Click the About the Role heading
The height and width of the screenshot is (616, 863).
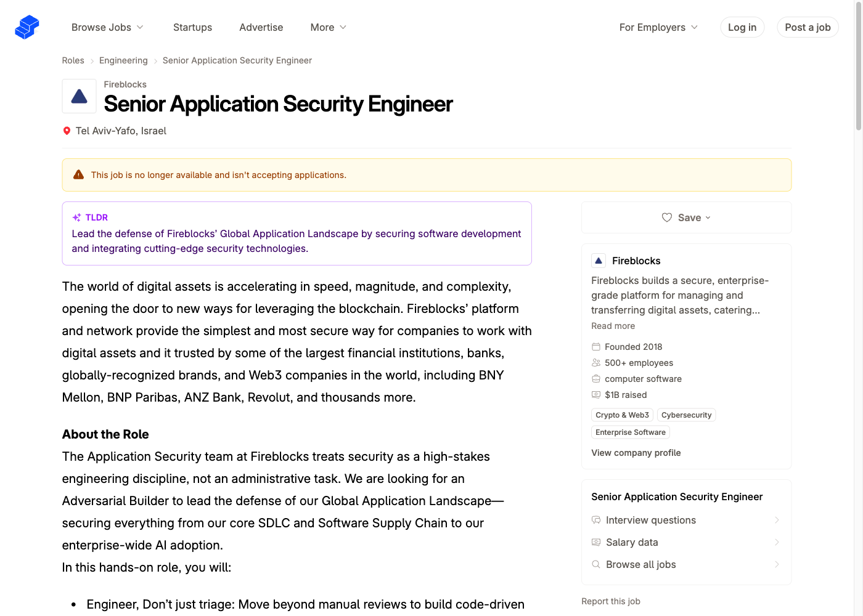(105, 434)
